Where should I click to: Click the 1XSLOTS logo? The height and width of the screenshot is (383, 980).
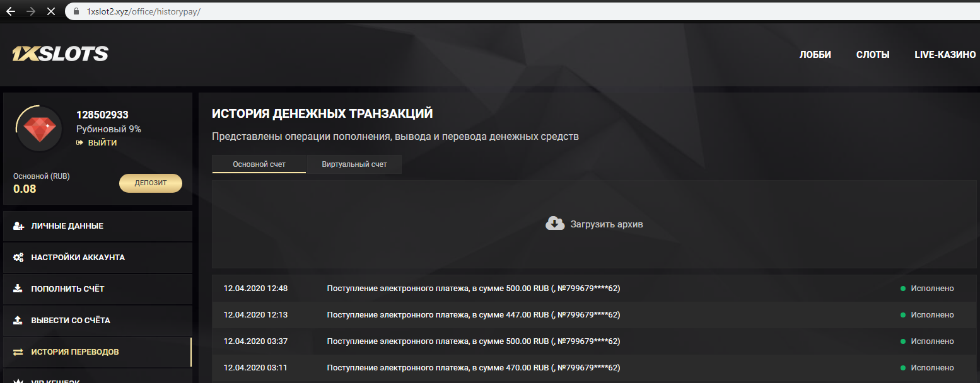60,54
